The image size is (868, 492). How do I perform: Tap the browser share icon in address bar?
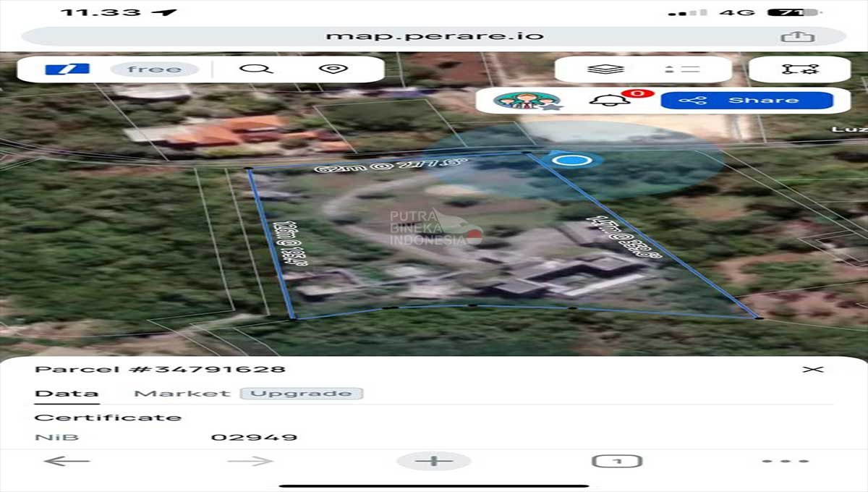797,37
